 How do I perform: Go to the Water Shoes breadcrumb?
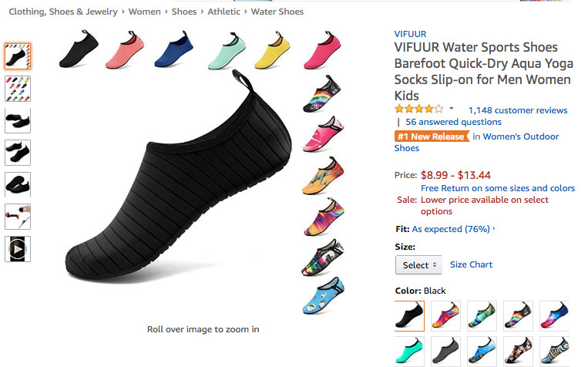click(277, 12)
